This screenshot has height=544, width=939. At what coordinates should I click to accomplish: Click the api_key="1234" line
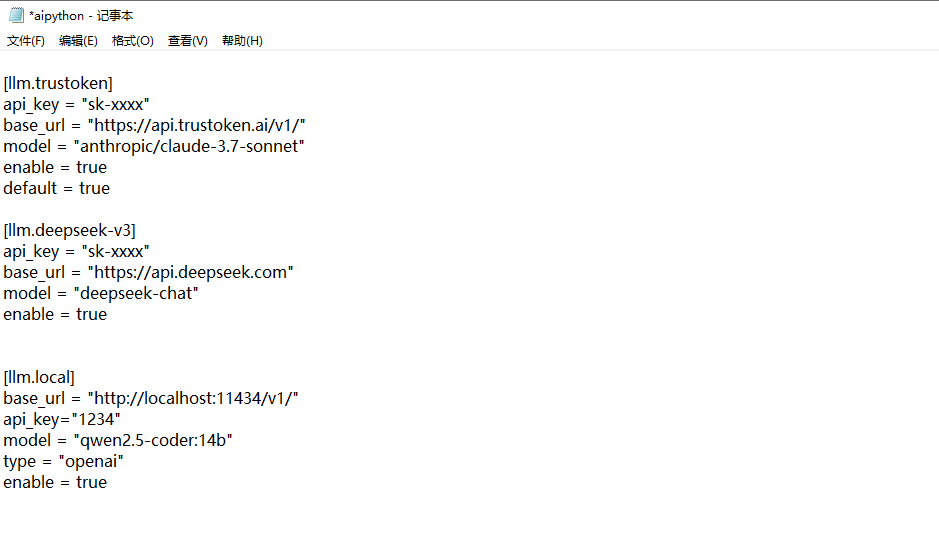62,419
